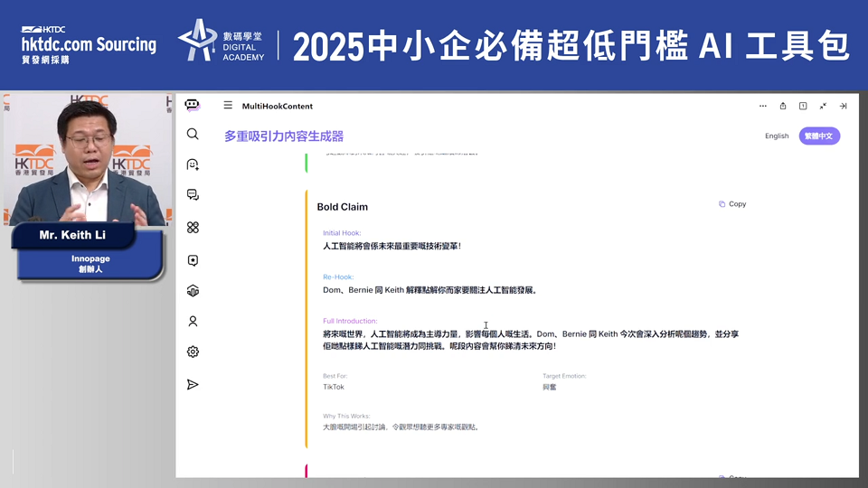Toggle the hamburger menu beside MultiHookContent
868x488 pixels.
(228, 106)
